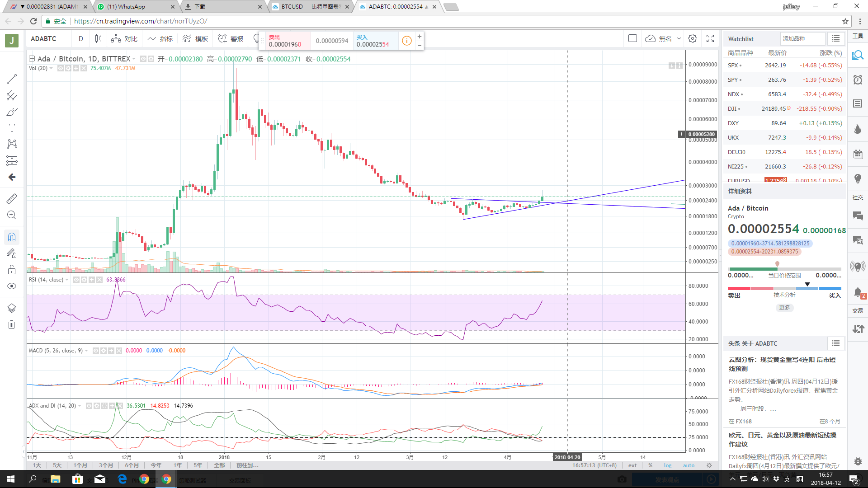Image resolution: width=868 pixels, height=488 pixels.
Task: Expand the RSI (14, close) indicator dropdown
Action: (x=67, y=280)
